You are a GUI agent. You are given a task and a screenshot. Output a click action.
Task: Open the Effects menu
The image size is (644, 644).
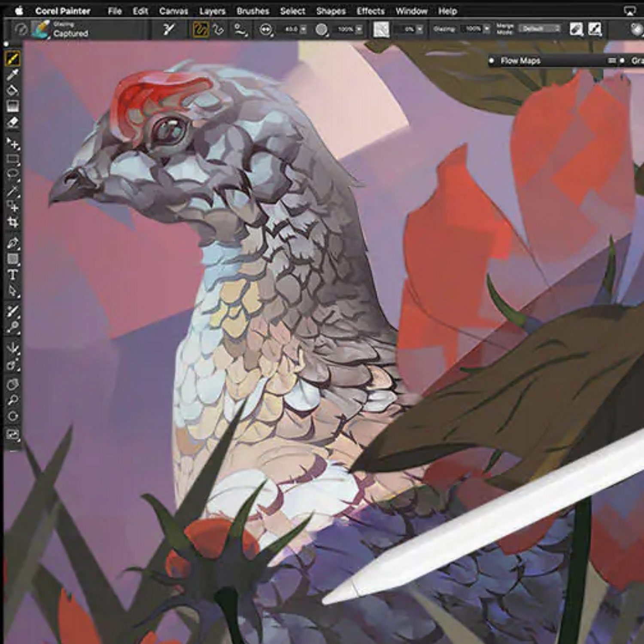371,11
